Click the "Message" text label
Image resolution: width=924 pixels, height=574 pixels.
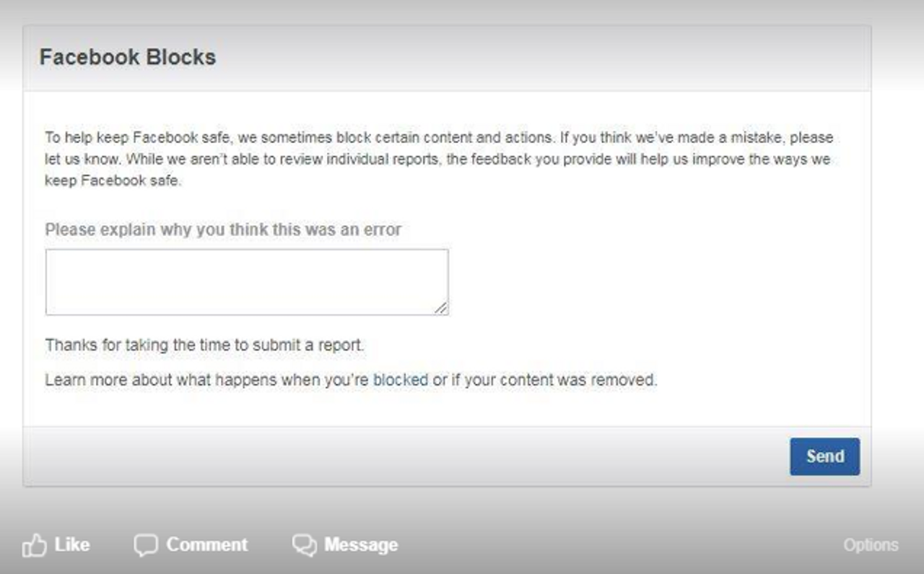[361, 544]
